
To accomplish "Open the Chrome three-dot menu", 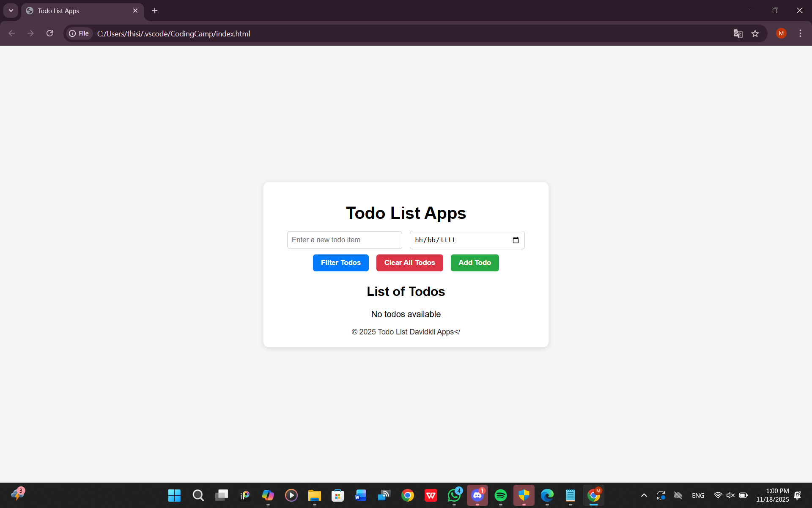I will point(800,33).
